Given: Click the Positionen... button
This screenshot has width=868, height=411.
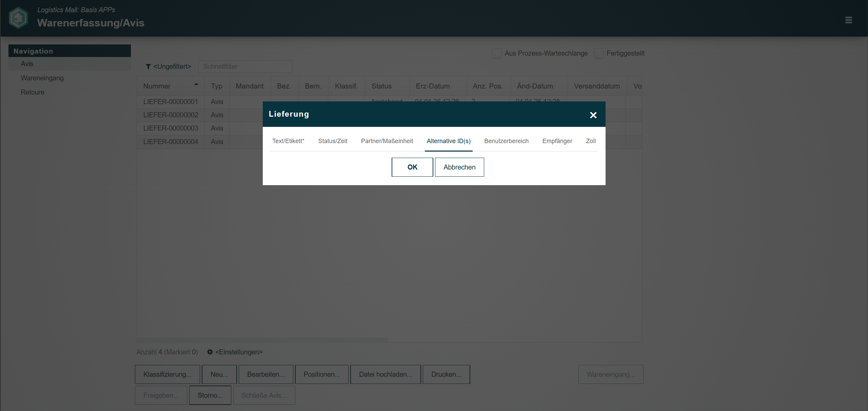Looking at the screenshot, I should click(x=322, y=374).
